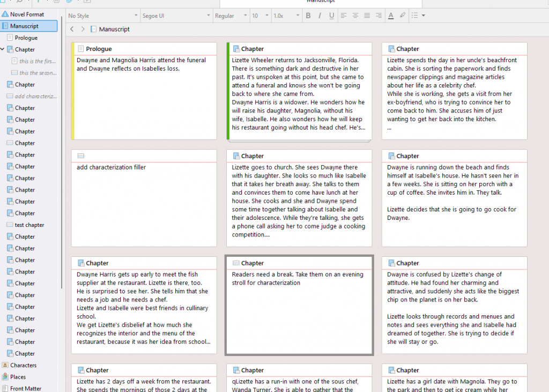This screenshot has height=392, width=549.
Task: Select card about meeting the fish supplier
Action: coord(144,305)
